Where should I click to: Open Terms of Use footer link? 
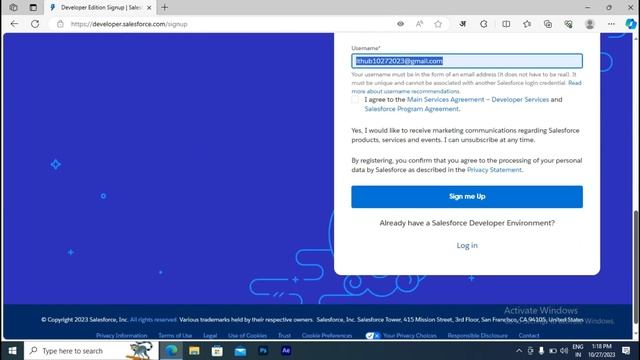[175, 336]
